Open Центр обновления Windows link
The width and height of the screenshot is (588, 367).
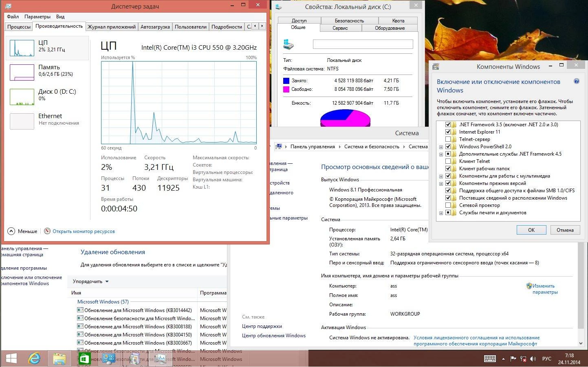[274, 336]
